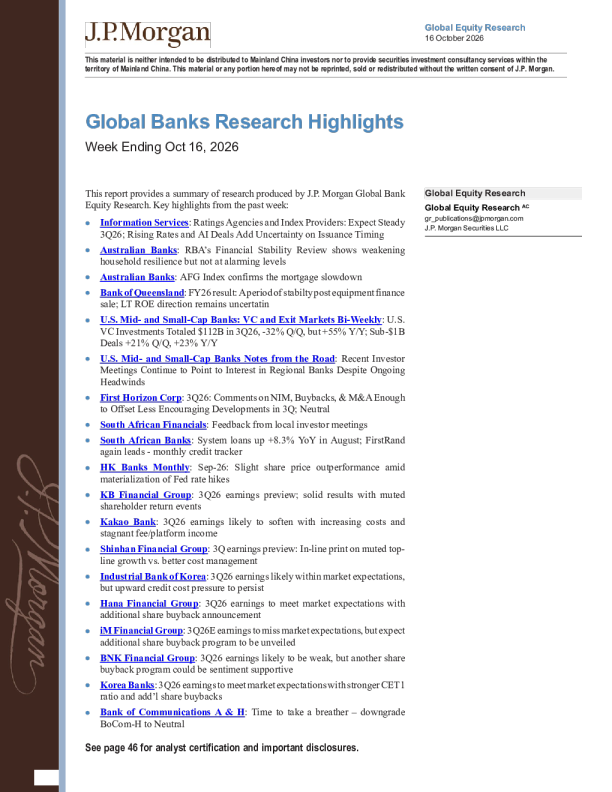
Task: Open Industrial Bank of Korea link
Action: [x=153, y=576]
